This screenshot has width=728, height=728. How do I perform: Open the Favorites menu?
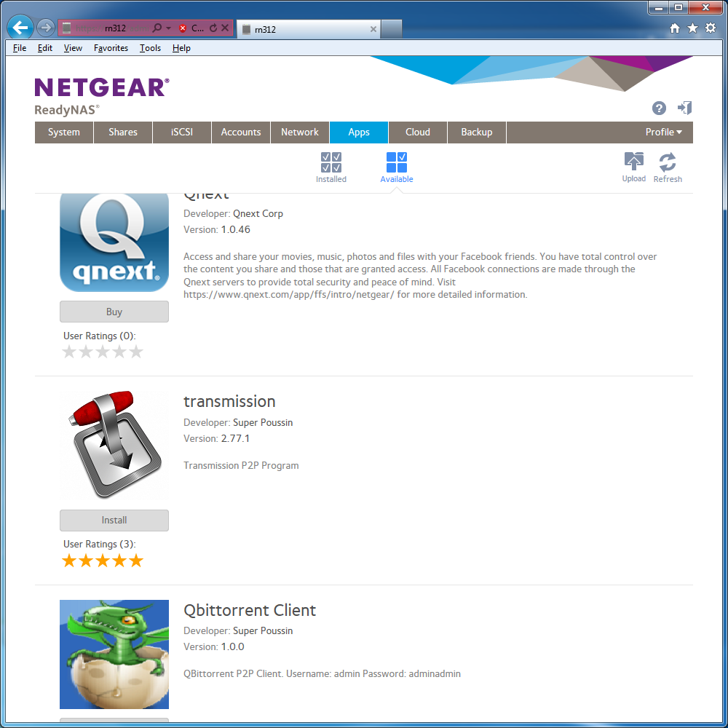(111, 48)
